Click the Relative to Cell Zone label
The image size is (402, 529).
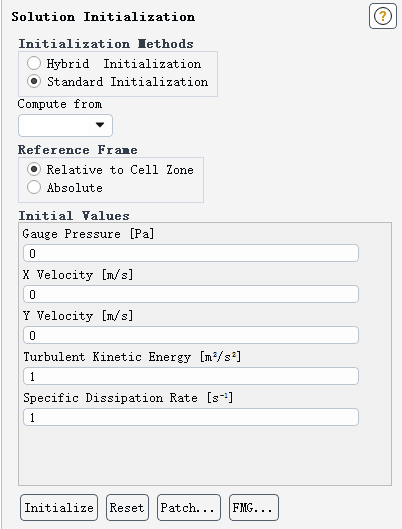(x=120, y=170)
